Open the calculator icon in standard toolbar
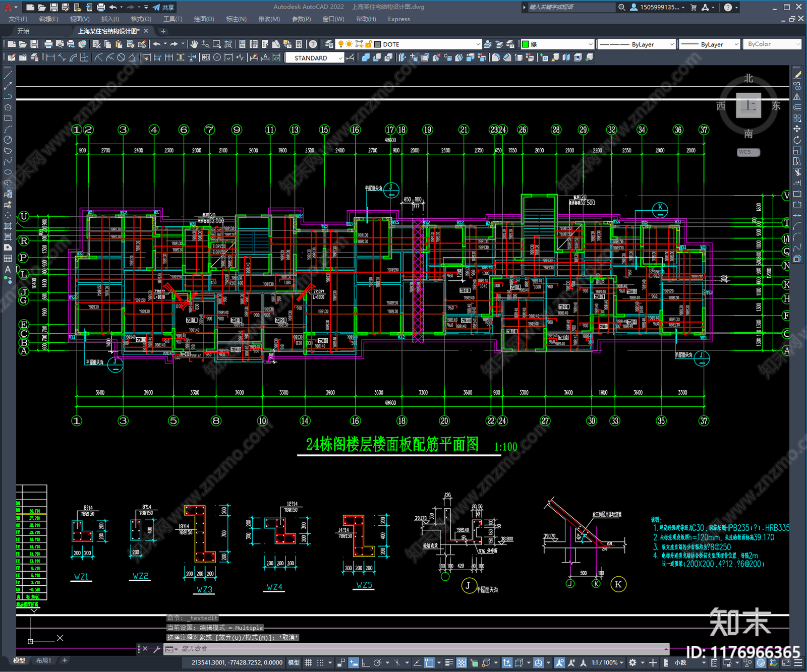This screenshot has width=807, height=672. pyautogui.click(x=299, y=44)
